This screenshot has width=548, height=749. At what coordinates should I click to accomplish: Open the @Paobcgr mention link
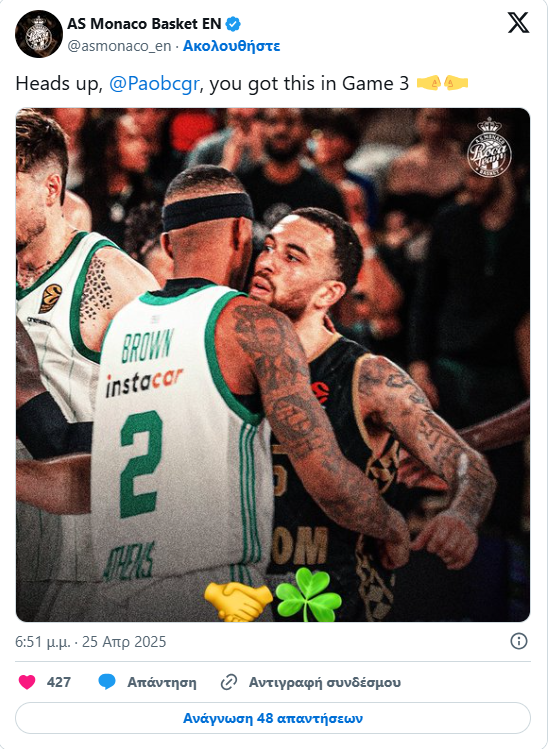154,84
